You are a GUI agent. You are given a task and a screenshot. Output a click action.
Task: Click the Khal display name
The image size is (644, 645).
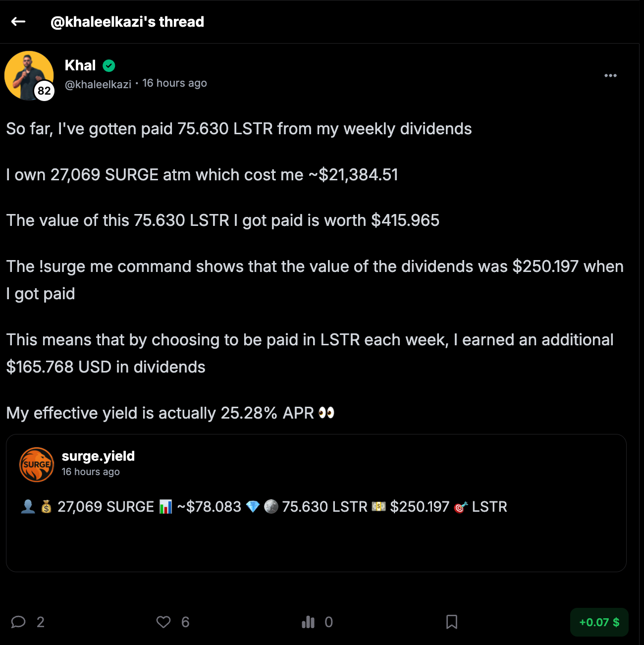(80, 65)
